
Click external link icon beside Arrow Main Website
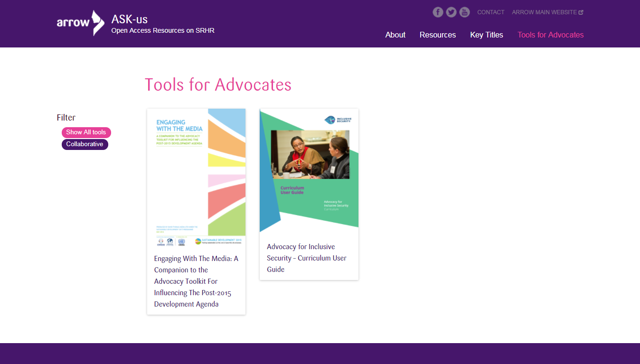[x=581, y=12]
